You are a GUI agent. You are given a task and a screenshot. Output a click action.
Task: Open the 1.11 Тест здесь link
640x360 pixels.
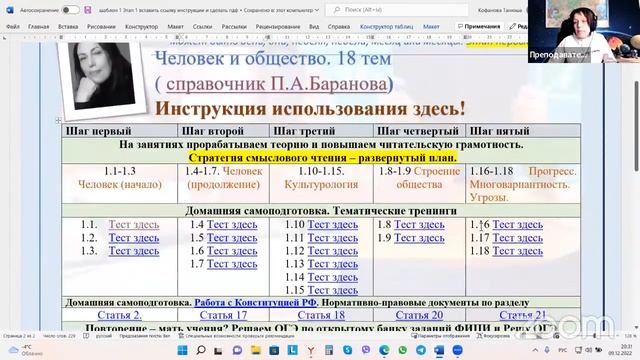(x=333, y=238)
